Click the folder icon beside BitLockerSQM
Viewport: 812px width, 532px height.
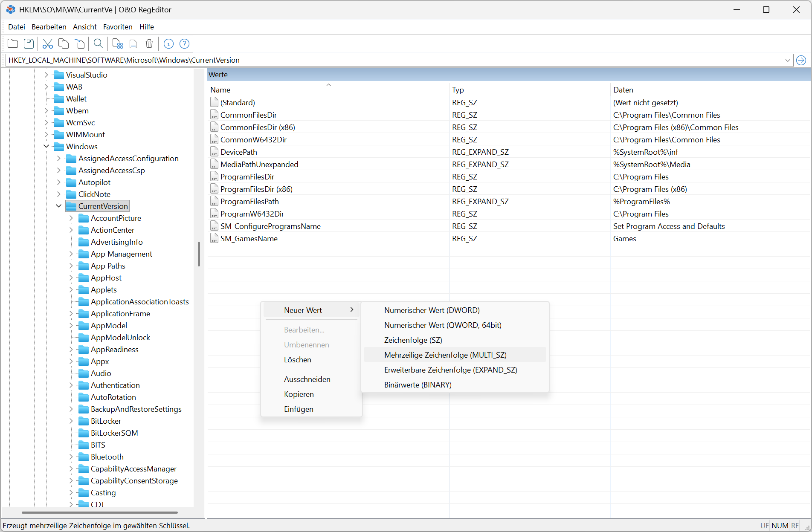click(x=84, y=433)
